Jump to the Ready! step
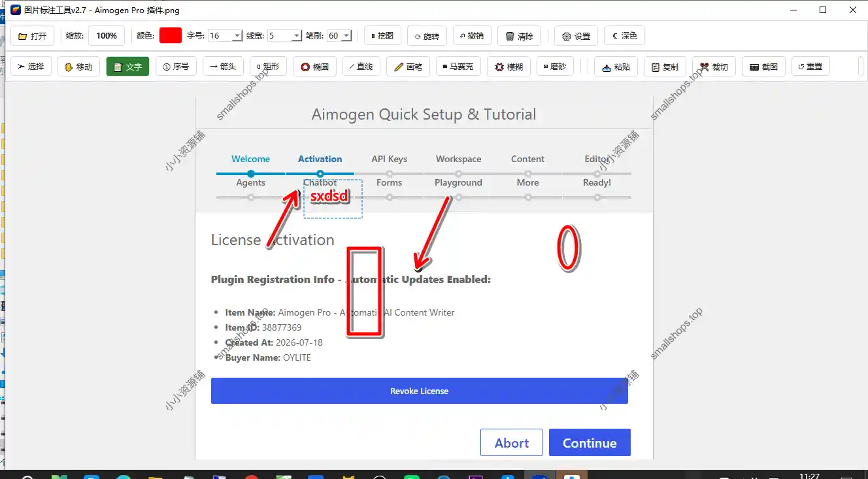Viewport: 868px width, 479px height. [597, 182]
